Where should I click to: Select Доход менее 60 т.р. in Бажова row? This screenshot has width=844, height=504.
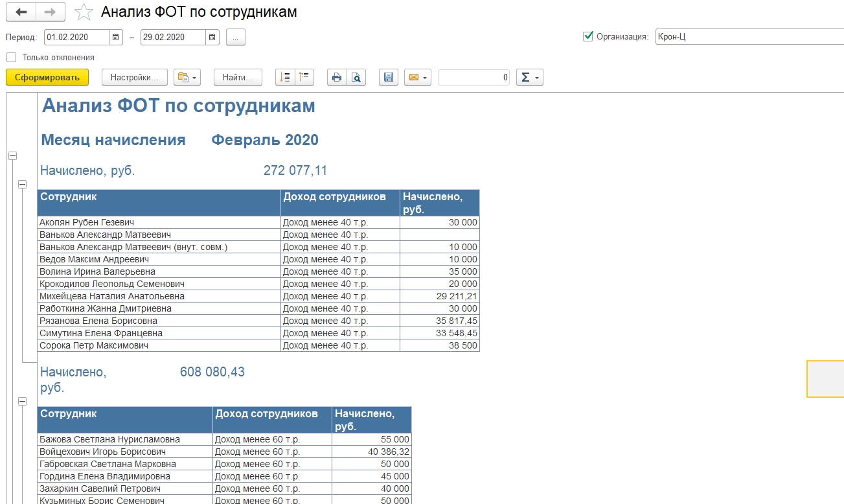(x=273, y=439)
